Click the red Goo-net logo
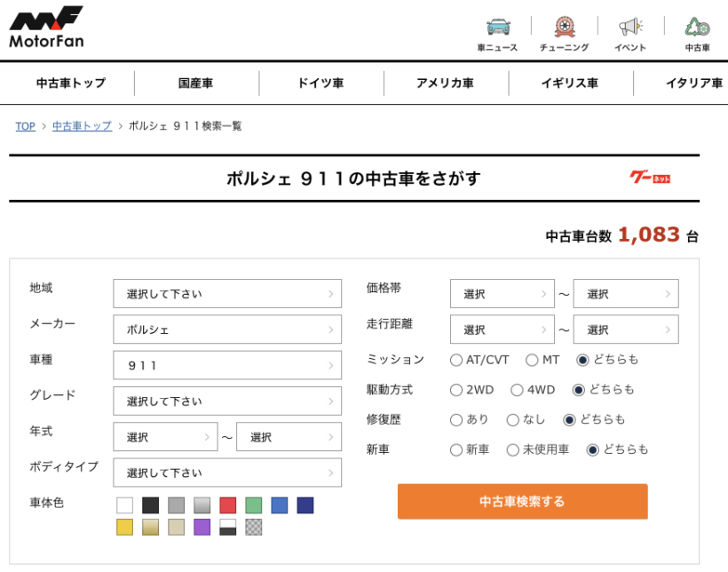 (x=649, y=178)
